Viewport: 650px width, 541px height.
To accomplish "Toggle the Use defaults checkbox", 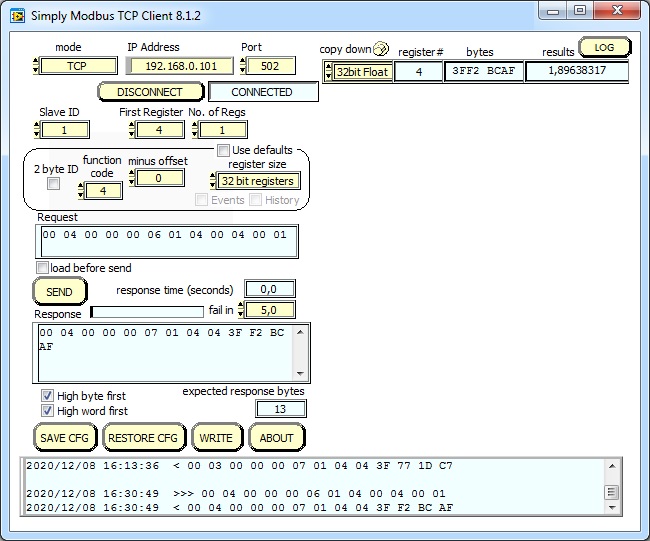I will pyautogui.click(x=223, y=150).
